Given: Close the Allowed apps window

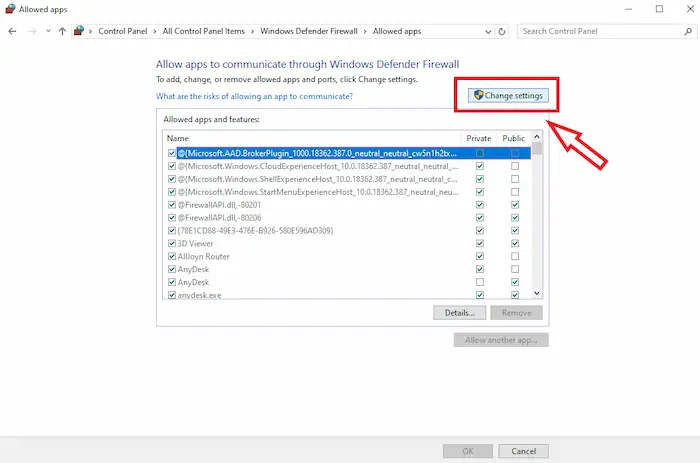Looking at the screenshot, I should [x=690, y=9].
